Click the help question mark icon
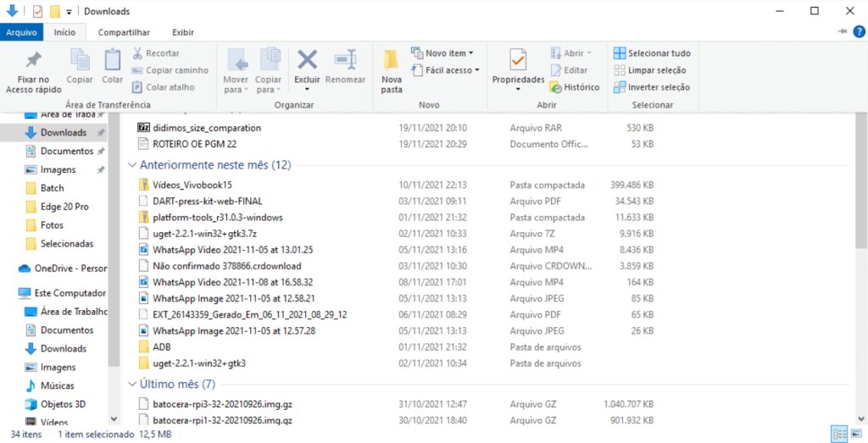 click(x=859, y=31)
